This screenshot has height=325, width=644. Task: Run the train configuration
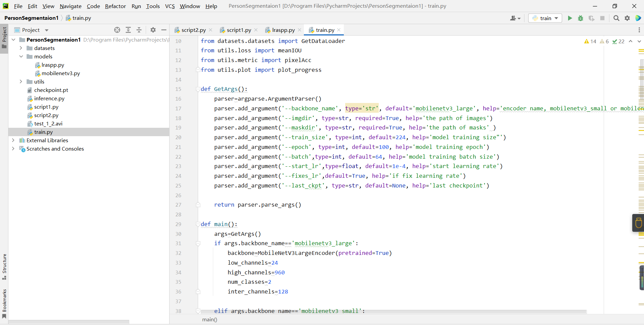click(x=570, y=18)
